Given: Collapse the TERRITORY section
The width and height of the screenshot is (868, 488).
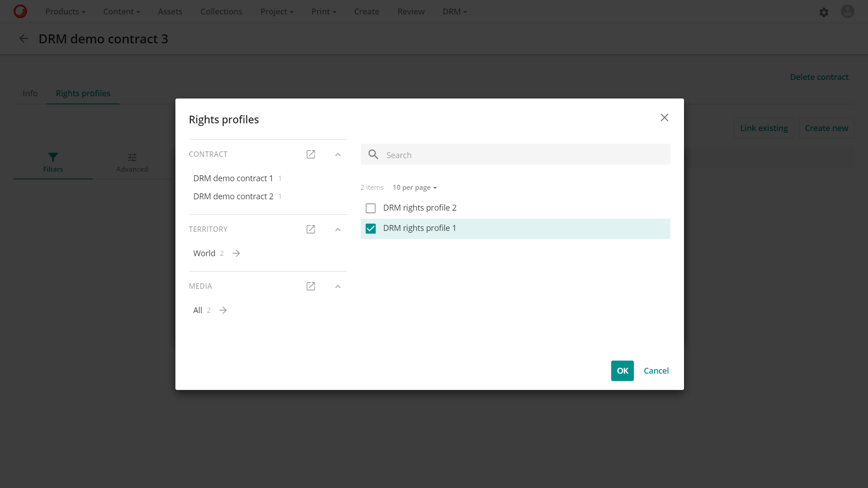Looking at the screenshot, I should [338, 230].
